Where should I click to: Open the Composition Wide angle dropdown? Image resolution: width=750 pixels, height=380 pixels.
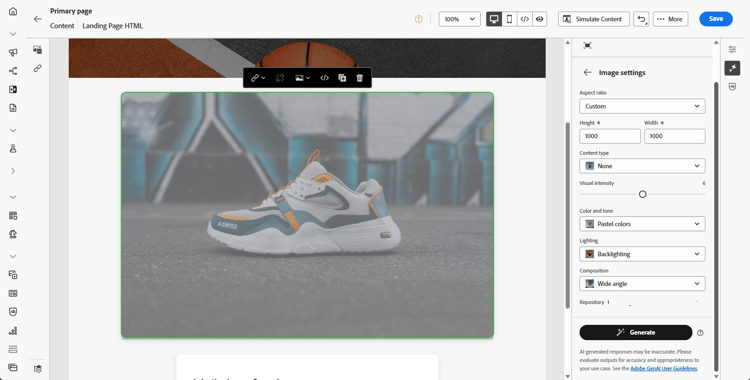pyautogui.click(x=642, y=284)
